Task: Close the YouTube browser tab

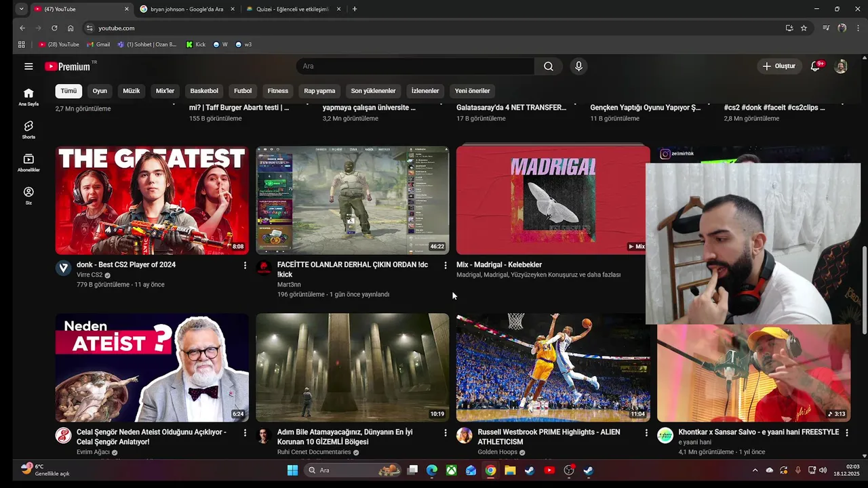Action: click(126, 9)
